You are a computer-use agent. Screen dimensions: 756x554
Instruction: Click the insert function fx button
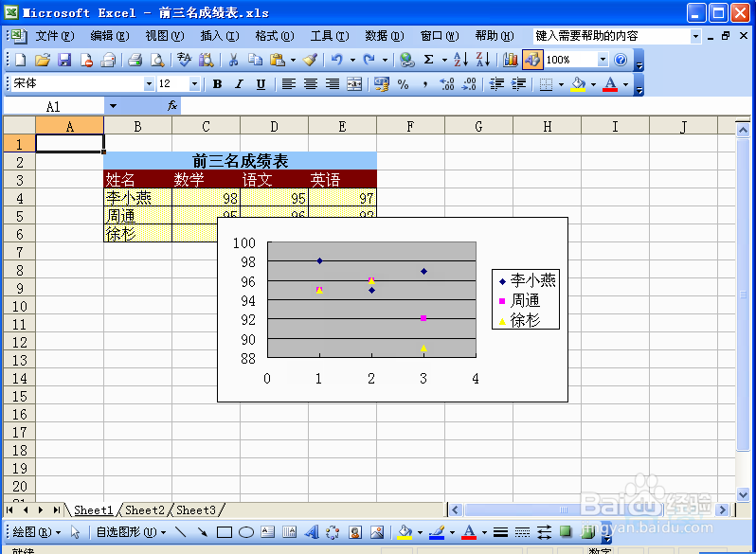click(x=172, y=106)
